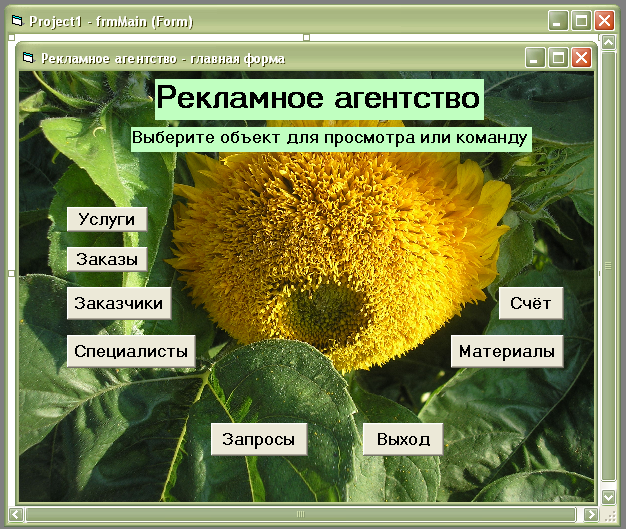Click the horizontal scrollbar thumb

[x=301, y=514]
